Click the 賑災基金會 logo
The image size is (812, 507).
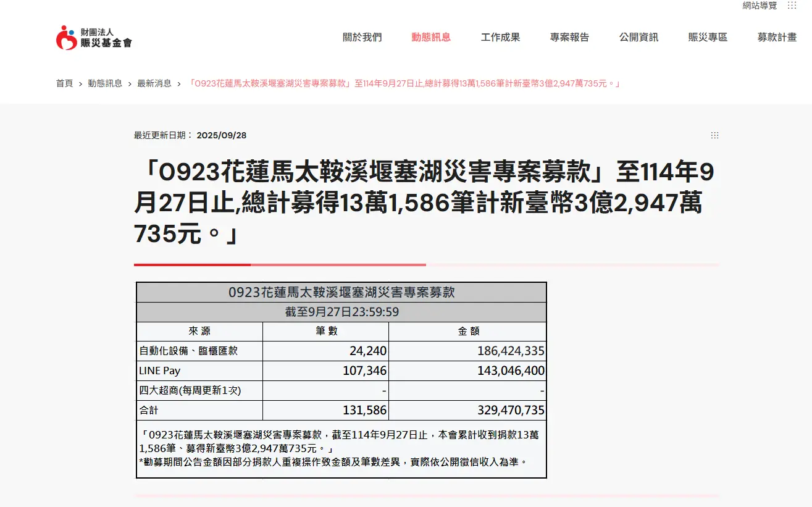pos(94,38)
